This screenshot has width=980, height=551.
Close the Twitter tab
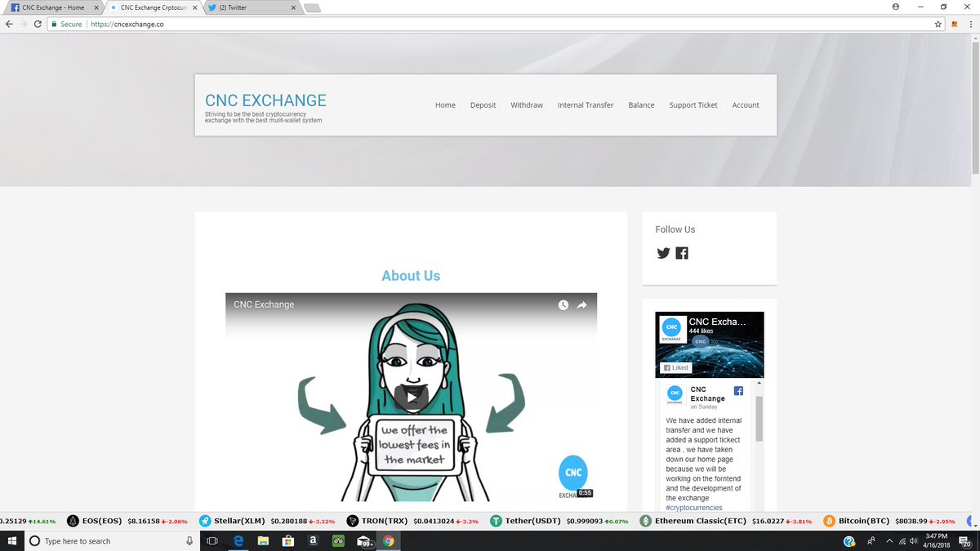pyautogui.click(x=293, y=7)
